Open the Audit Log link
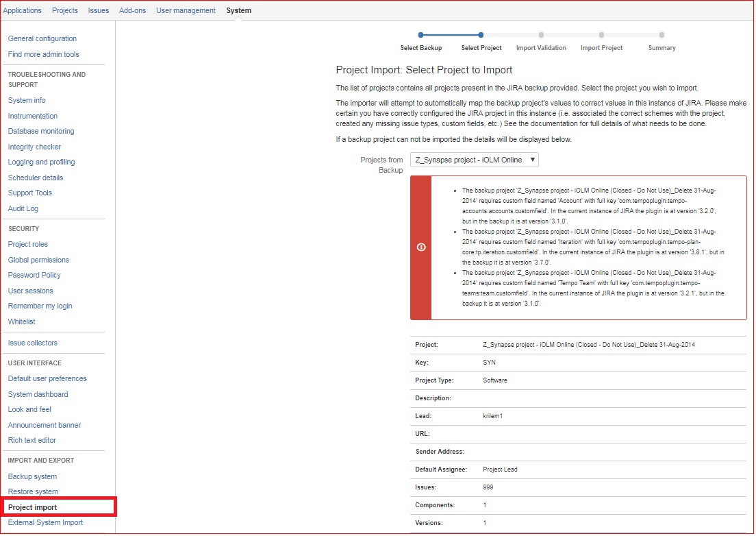 (23, 208)
